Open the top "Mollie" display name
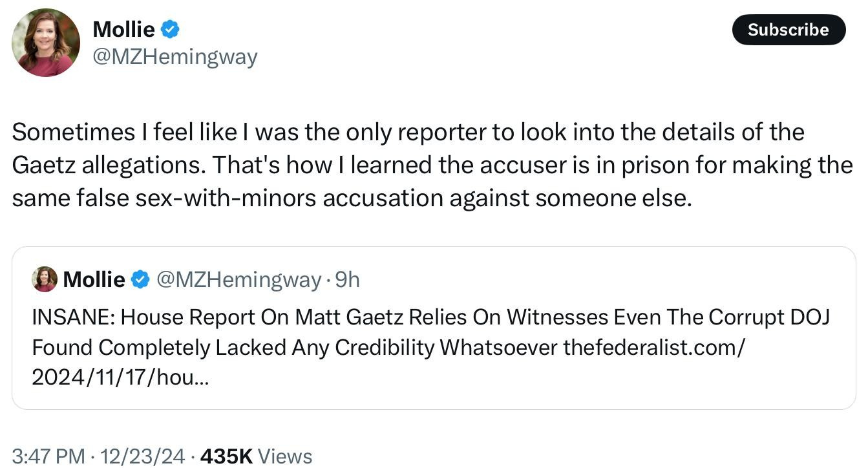868x468 pixels. (x=123, y=29)
